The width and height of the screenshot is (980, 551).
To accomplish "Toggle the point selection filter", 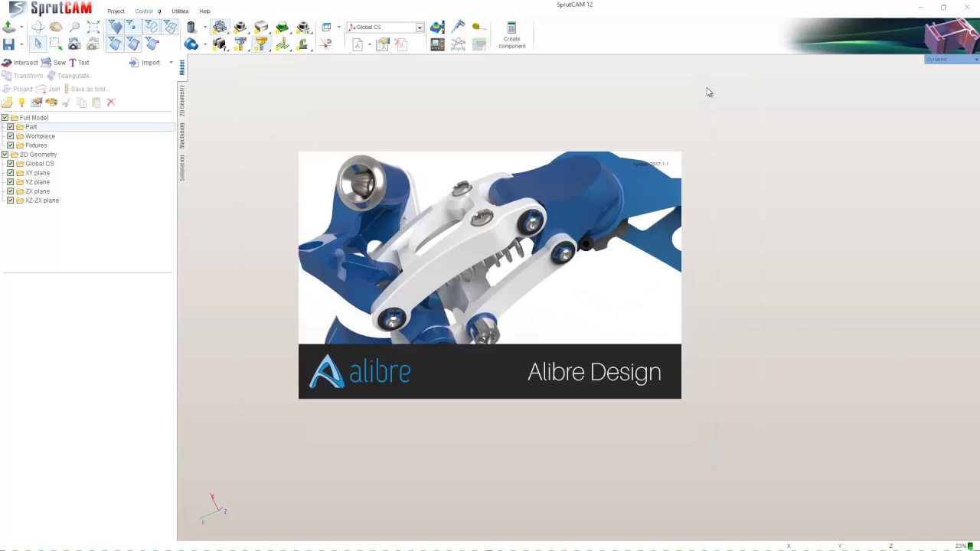I will coord(132,27).
